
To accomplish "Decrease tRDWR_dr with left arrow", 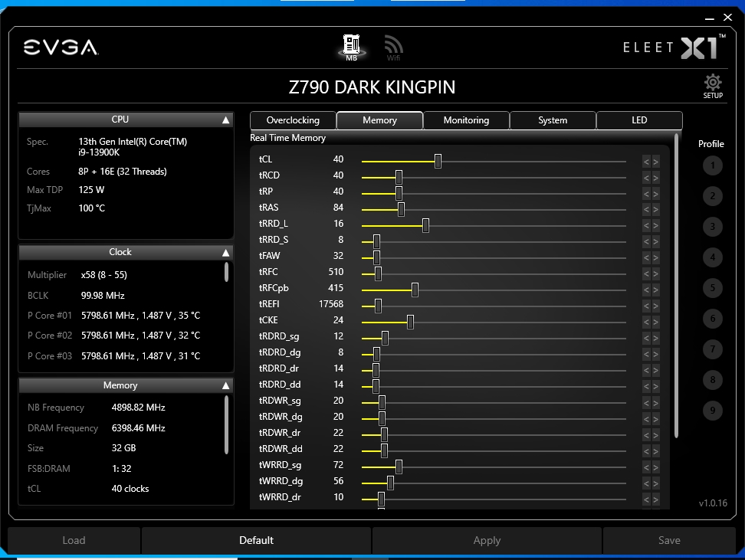I will click(646, 435).
